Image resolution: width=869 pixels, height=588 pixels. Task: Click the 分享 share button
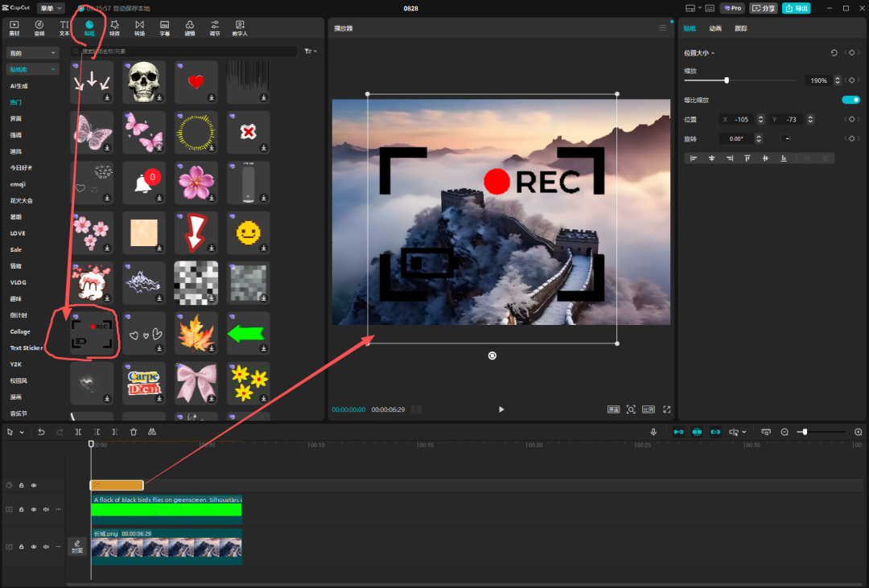coord(764,8)
